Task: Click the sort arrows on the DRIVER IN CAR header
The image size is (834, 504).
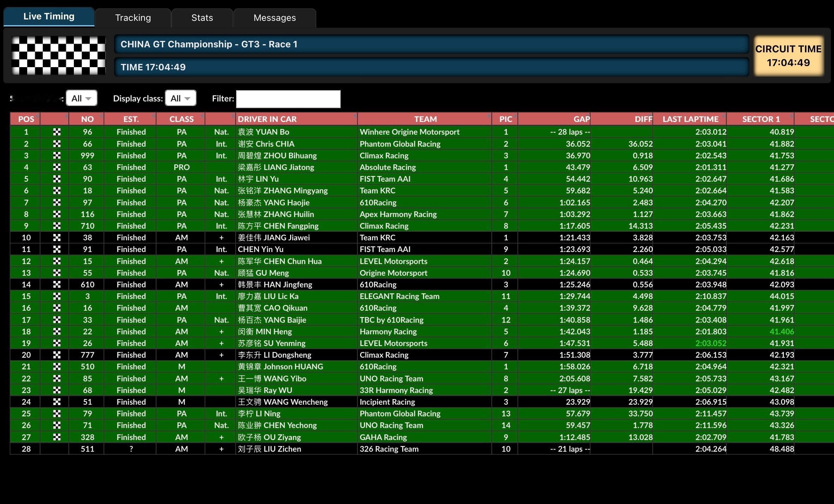Action: pos(354,117)
